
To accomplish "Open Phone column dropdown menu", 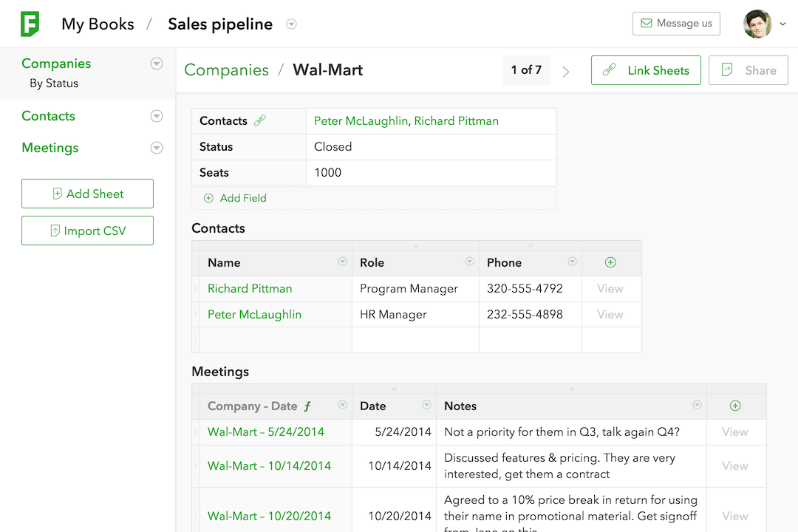I will click(x=572, y=262).
